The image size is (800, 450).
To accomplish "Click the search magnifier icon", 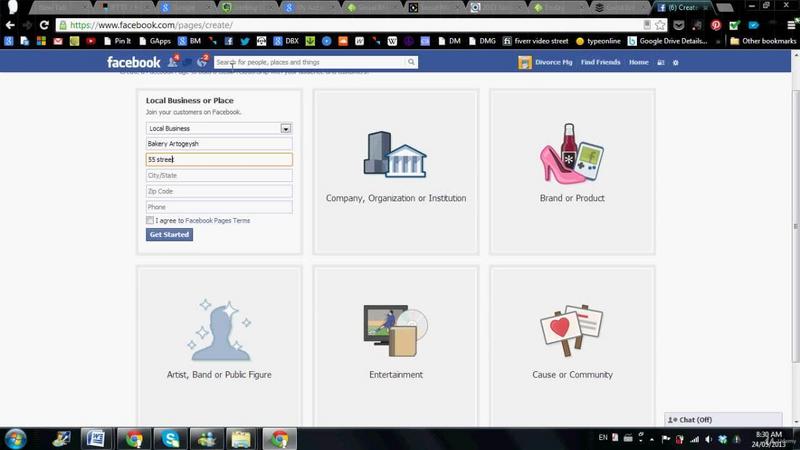I will pos(411,62).
